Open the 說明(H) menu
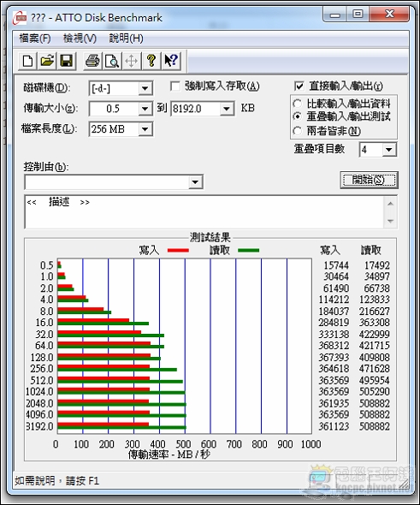The width and height of the screenshot is (420, 505). click(126, 39)
